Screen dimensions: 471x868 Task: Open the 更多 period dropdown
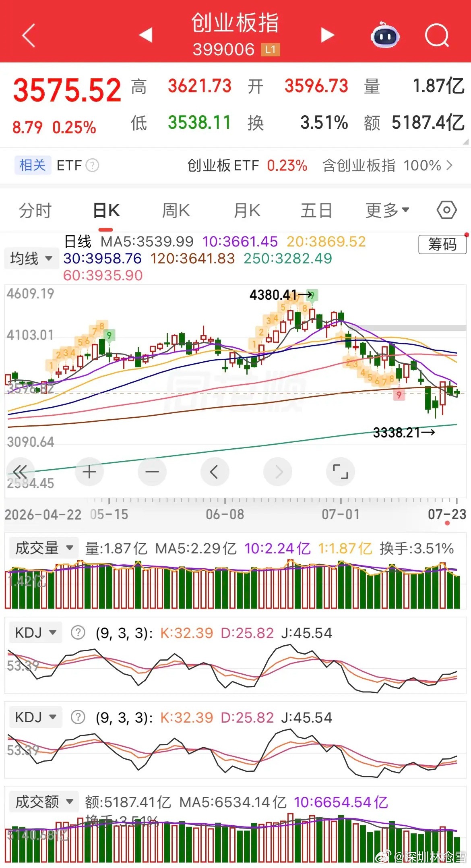click(387, 210)
